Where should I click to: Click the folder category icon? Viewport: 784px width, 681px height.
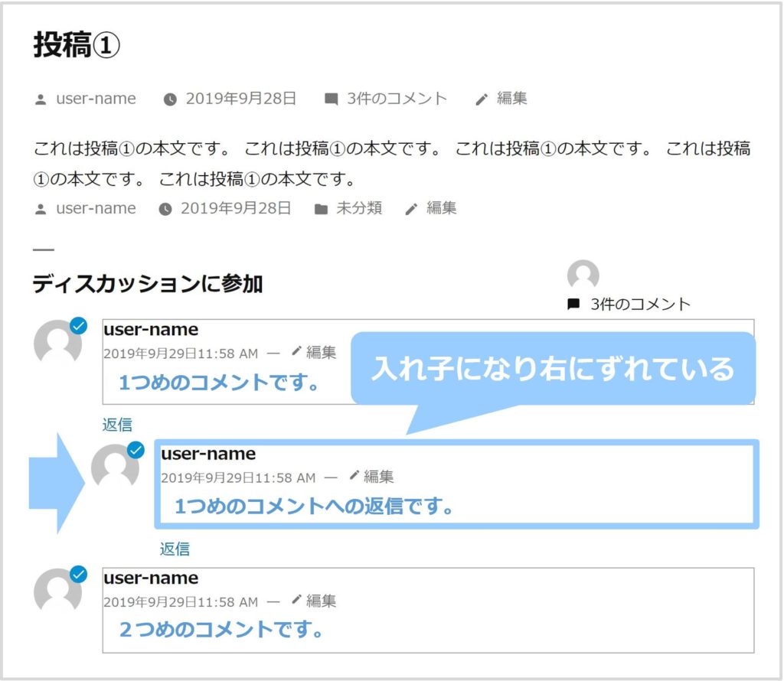(321, 209)
